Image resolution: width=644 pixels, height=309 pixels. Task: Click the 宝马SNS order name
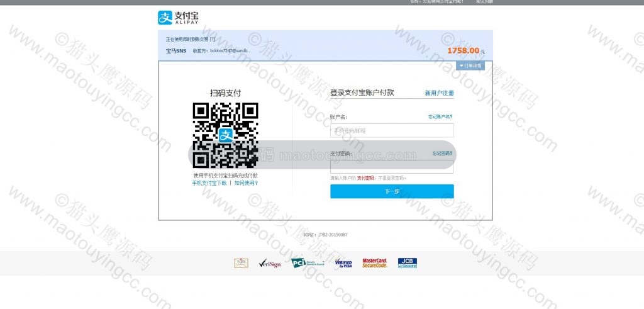(x=176, y=51)
